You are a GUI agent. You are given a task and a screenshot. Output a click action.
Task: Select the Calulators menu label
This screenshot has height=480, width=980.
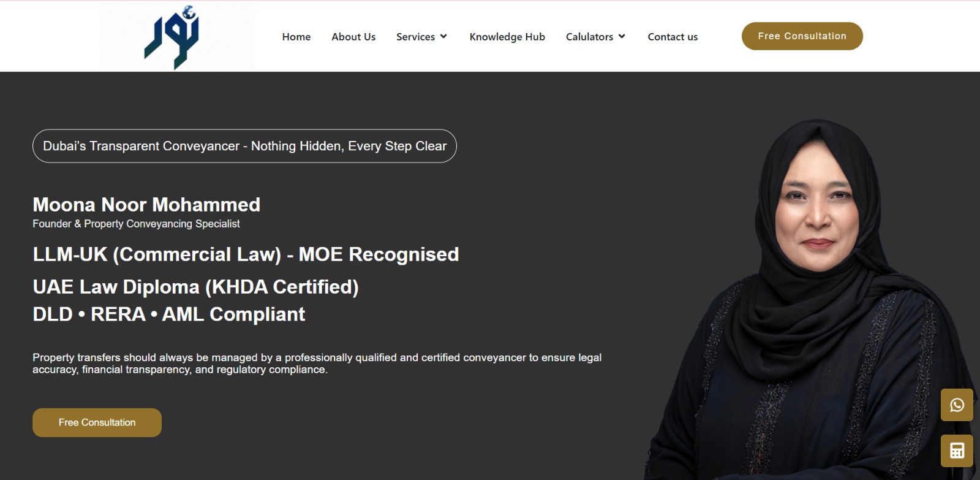(x=589, y=37)
